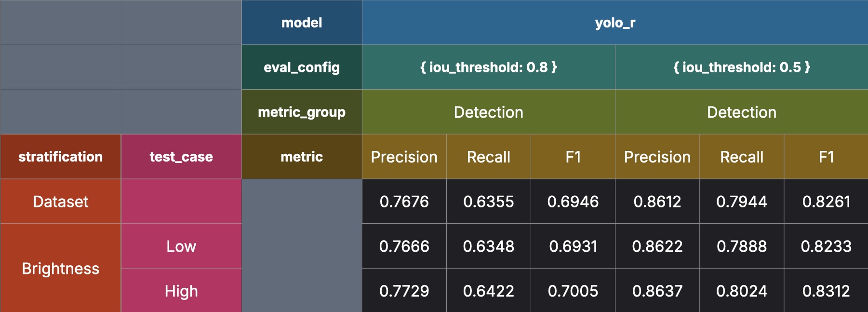The image size is (868, 312).
Task: Select the Brightness stratification row label
Action: point(61,268)
